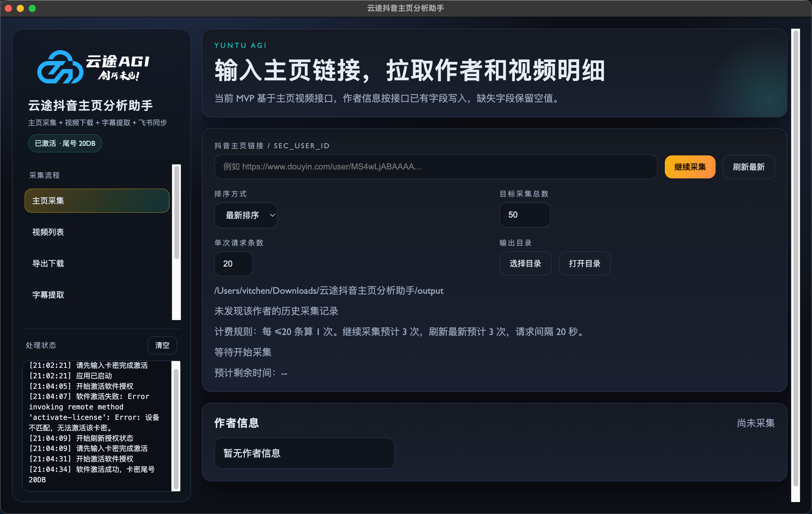
Task: Click 选择目录 to pick output folder
Action: pyautogui.click(x=525, y=264)
